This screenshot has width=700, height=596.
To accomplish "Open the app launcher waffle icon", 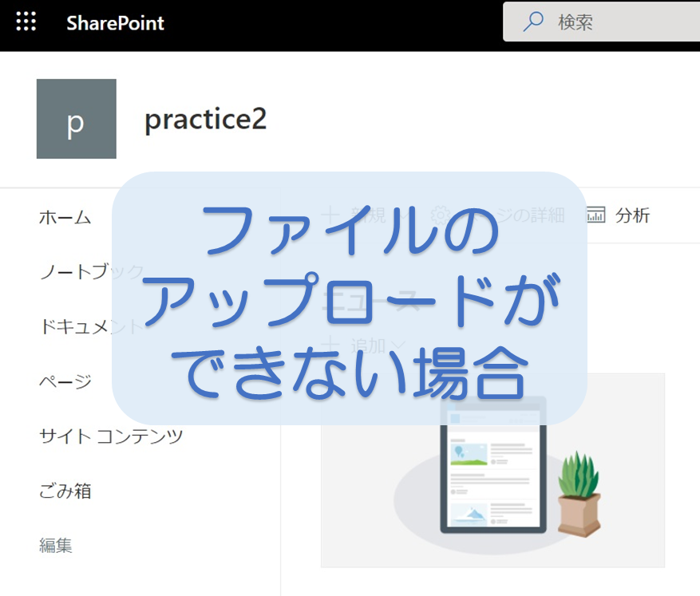I will pos(26,22).
